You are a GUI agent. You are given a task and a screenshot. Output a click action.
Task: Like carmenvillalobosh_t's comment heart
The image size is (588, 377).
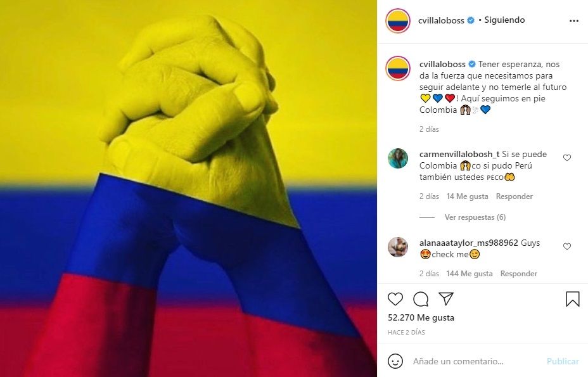pyautogui.click(x=567, y=158)
